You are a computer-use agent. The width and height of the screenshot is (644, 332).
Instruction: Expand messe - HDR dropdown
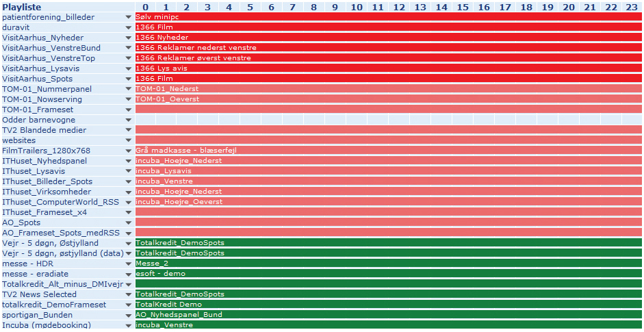tap(129, 264)
